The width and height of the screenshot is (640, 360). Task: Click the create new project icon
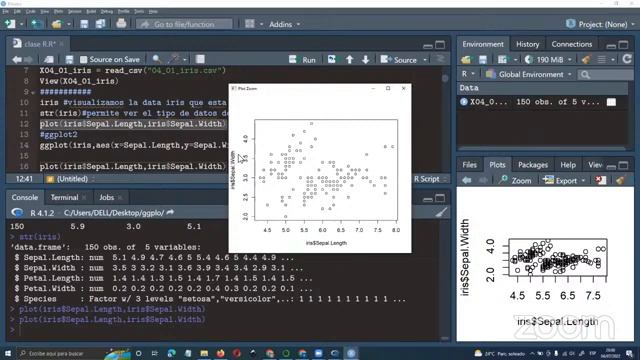click(36, 24)
